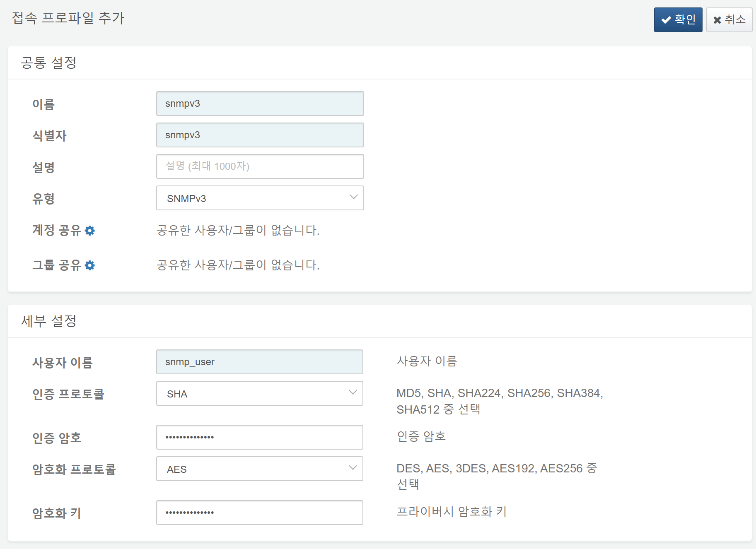The width and height of the screenshot is (756, 549).
Task: Click the 유형 field label
Action: pyautogui.click(x=43, y=199)
